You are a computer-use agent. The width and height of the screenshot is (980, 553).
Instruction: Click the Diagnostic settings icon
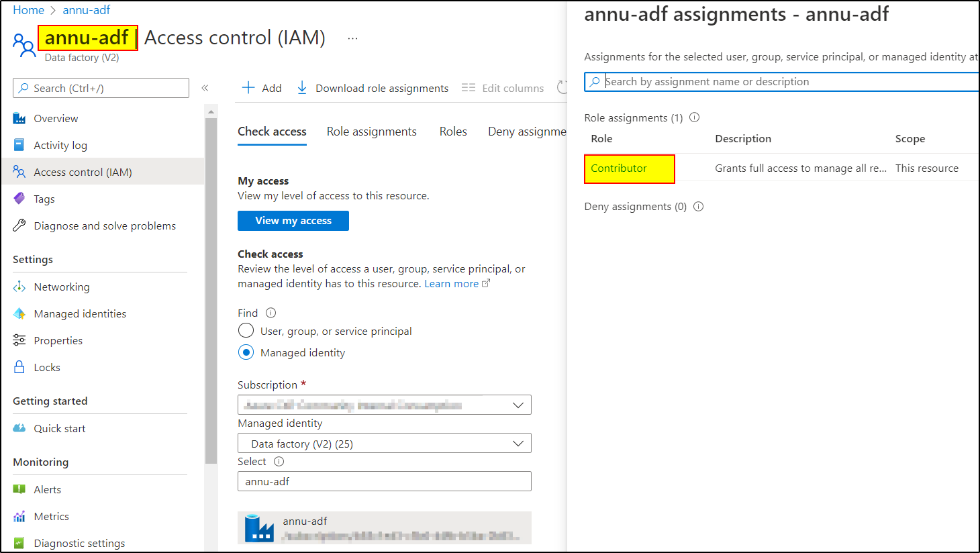click(x=19, y=544)
